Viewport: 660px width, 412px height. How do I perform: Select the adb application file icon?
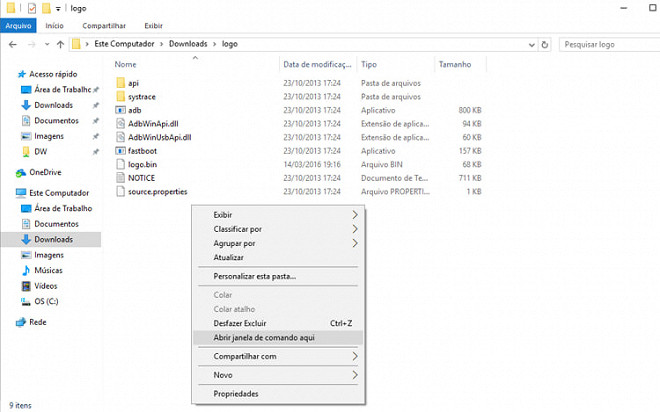pyautogui.click(x=120, y=110)
